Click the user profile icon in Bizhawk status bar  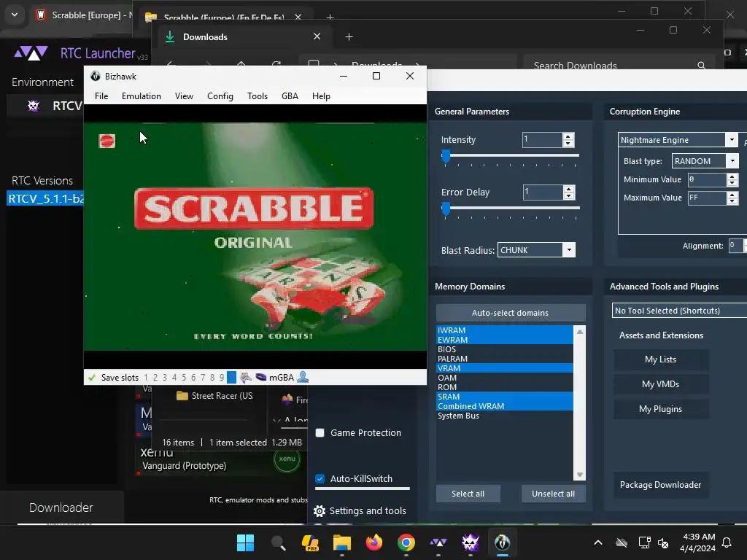click(x=303, y=377)
